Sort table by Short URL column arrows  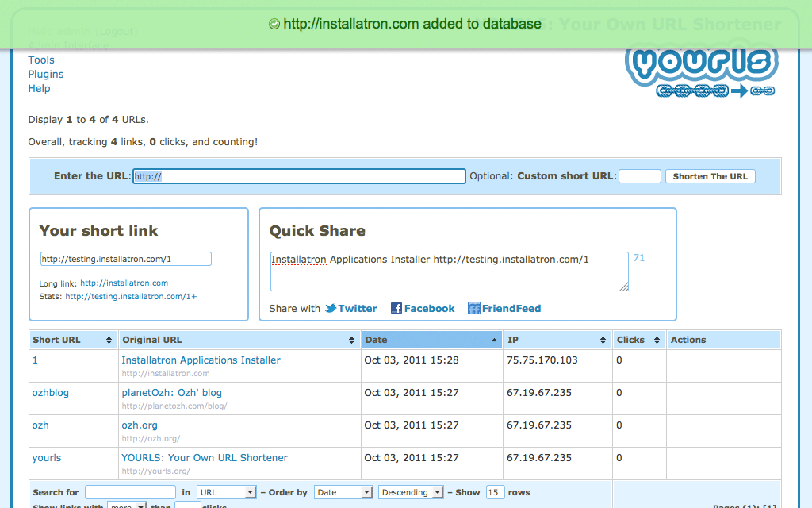point(109,341)
